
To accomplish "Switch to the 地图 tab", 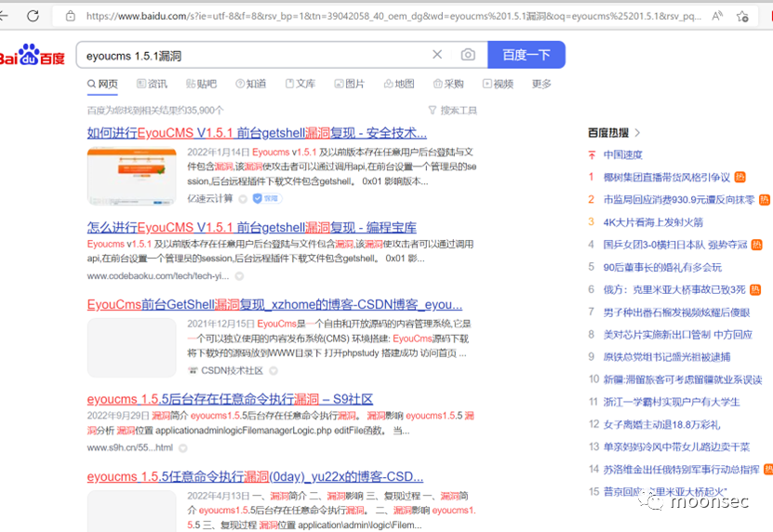I will coord(399,84).
